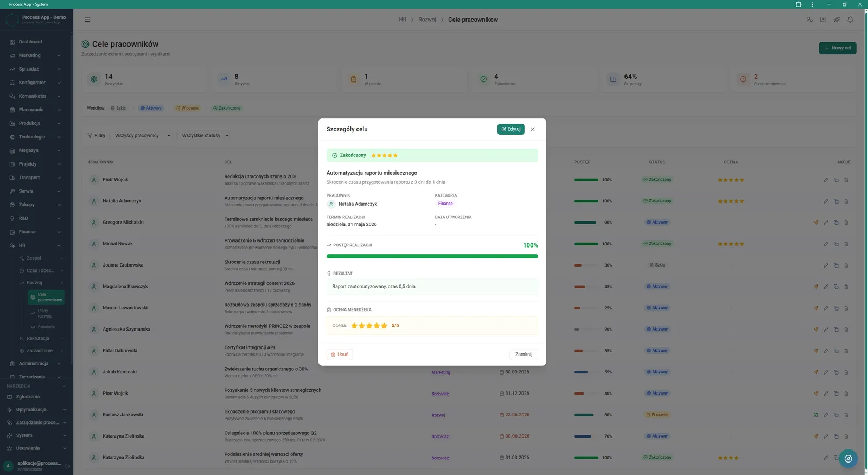Viewport: 868px width, 475px height.
Task: Click the Nowy cel button
Action: pyautogui.click(x=837, y=48)
